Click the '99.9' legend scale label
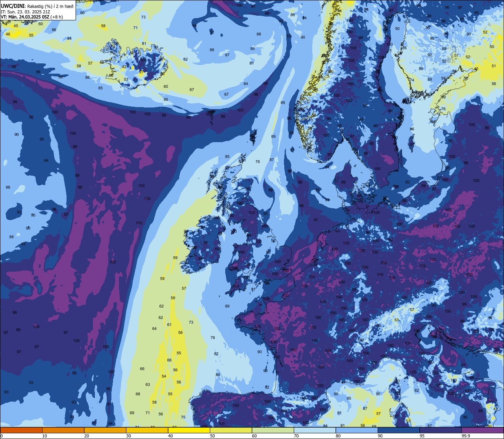 pos(466,436)
